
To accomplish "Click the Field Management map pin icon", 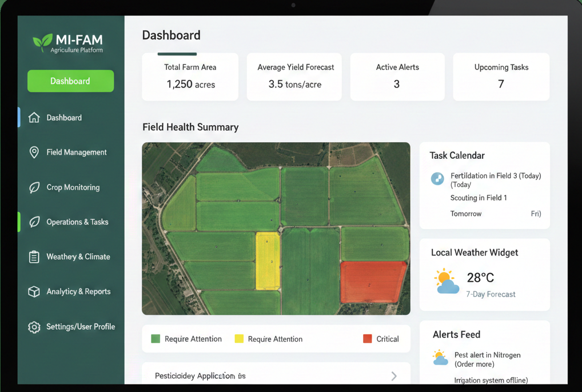I will pos(34,153).
